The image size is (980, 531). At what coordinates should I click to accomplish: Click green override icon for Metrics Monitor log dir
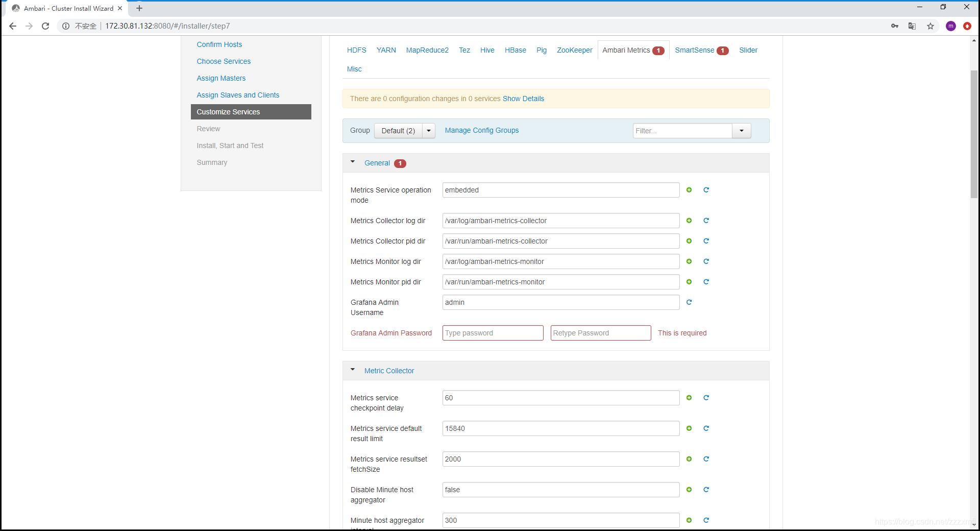(x=689, y=261)
